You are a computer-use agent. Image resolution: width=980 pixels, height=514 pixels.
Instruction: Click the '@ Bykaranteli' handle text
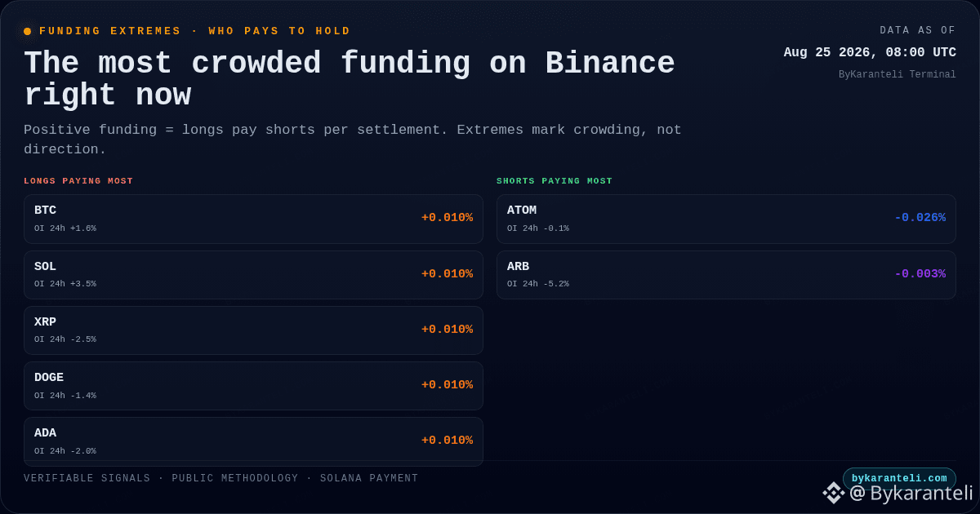click(911, 493)
